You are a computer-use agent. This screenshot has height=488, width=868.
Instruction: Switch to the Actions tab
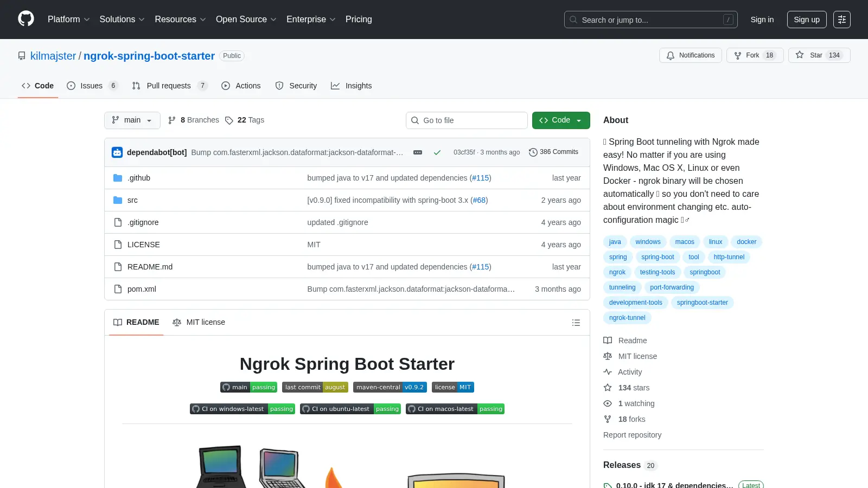(x=241, y=86)
